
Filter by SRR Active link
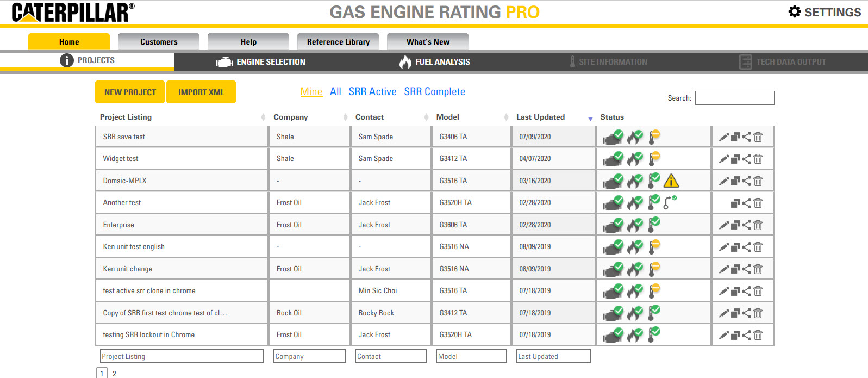point(372,92)
